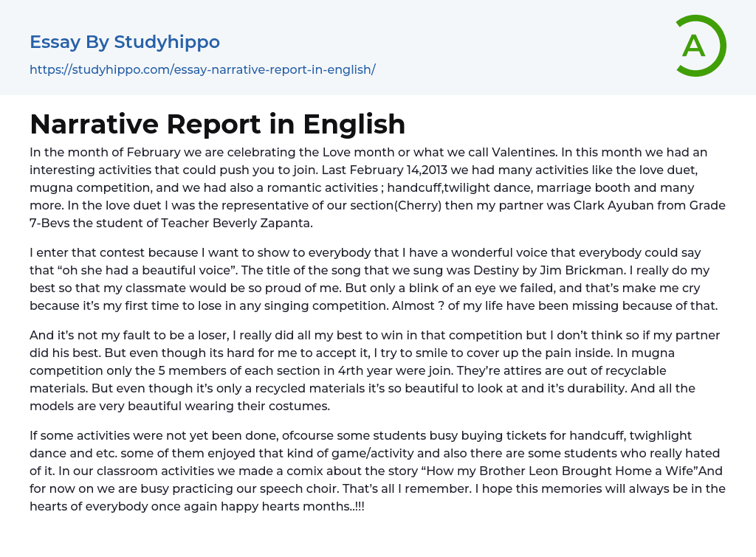Open the studyhippo.com essay URL link

point(202,69)
